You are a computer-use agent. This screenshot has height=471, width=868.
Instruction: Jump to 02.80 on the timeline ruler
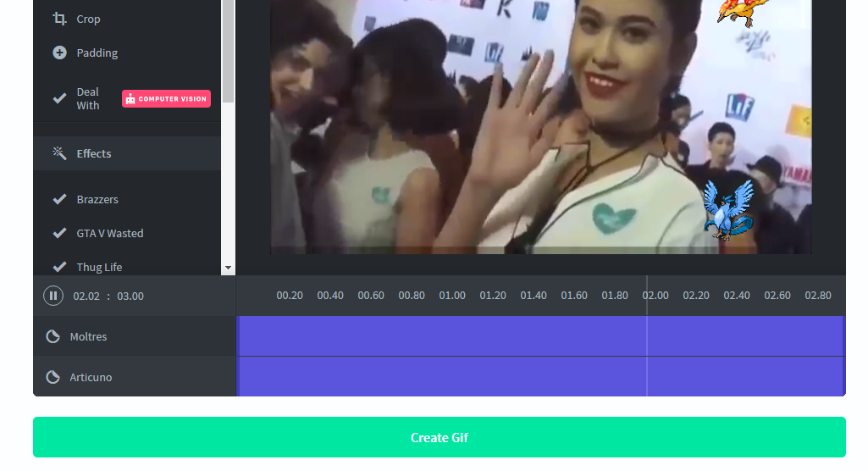(x=818, y=296)
